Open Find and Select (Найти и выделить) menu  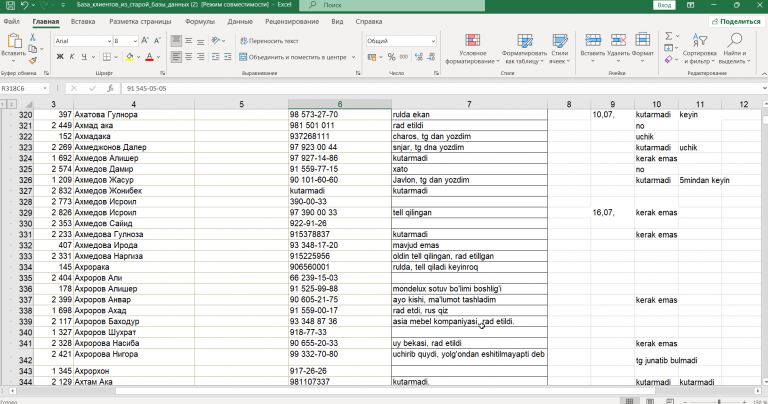click(x=735, y=48)
